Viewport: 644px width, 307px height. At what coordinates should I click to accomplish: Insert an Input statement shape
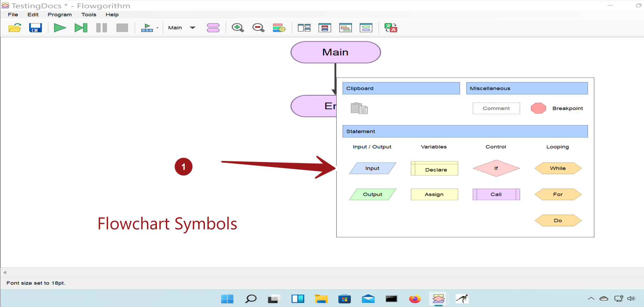tap(372, 168)
